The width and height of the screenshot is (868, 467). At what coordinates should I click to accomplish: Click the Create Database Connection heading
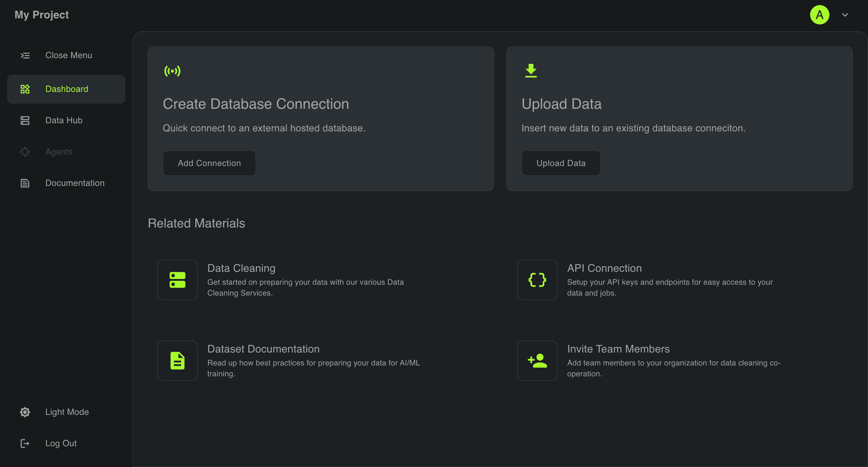click(256, 104)
